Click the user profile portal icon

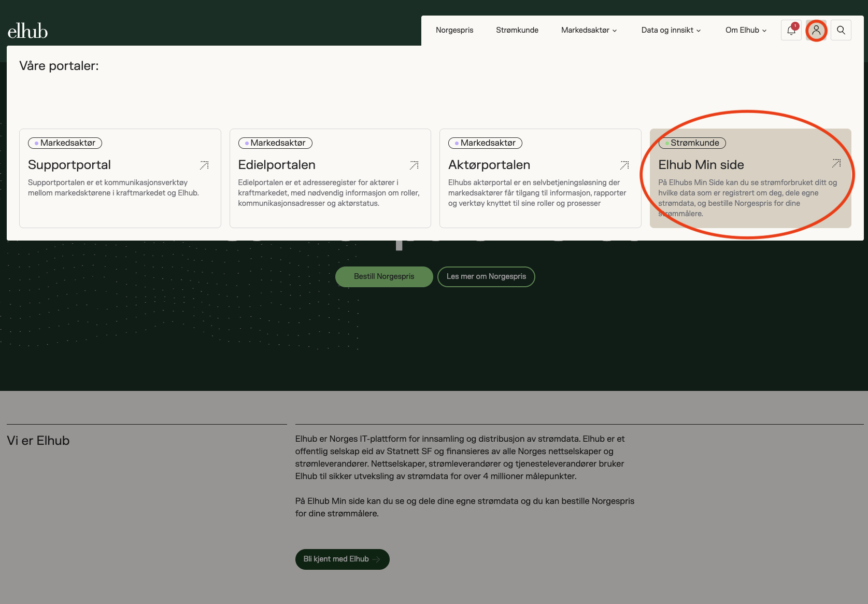point(816,30)
